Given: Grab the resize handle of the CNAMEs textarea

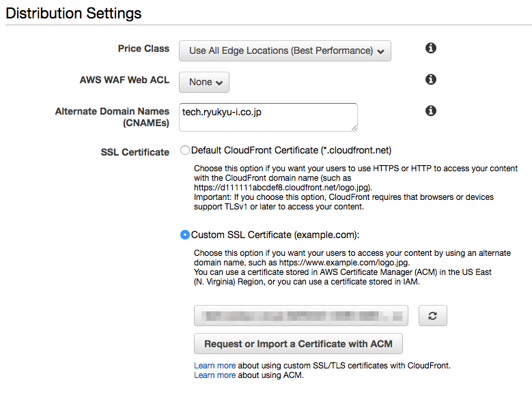Looking at the screenshot, I should [354, 128].
